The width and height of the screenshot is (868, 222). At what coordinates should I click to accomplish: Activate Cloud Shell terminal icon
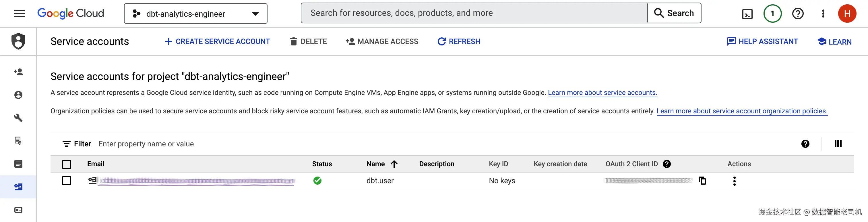747,14
